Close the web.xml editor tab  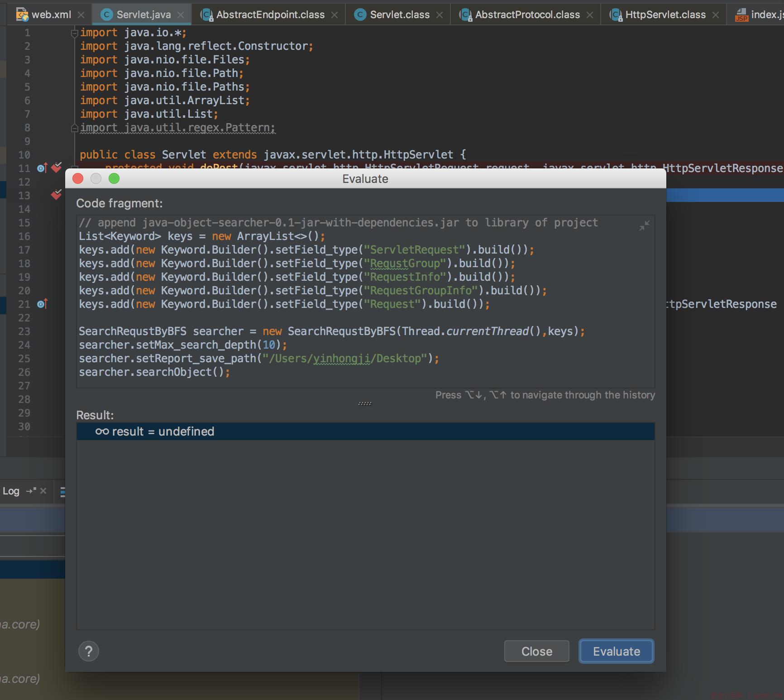[x=81, y=15]
